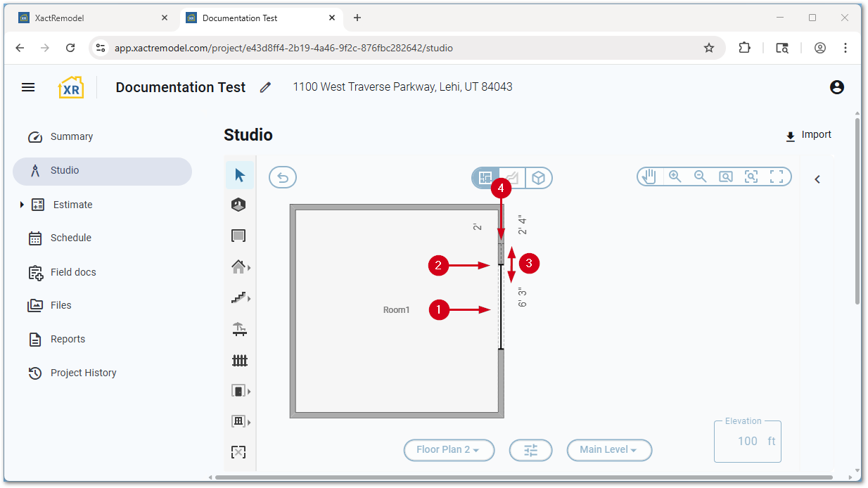Screen dimensions: 868x488
Task: Activate the pan hand tool
Action: tap(649, 176)
